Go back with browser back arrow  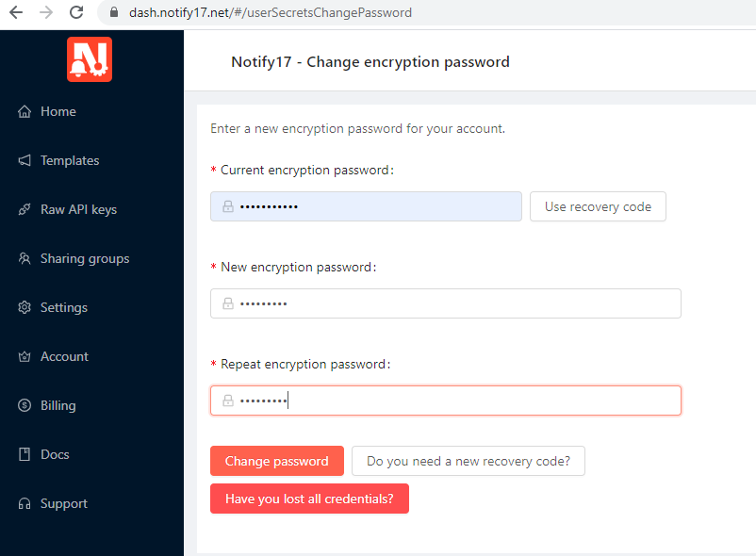16,12
